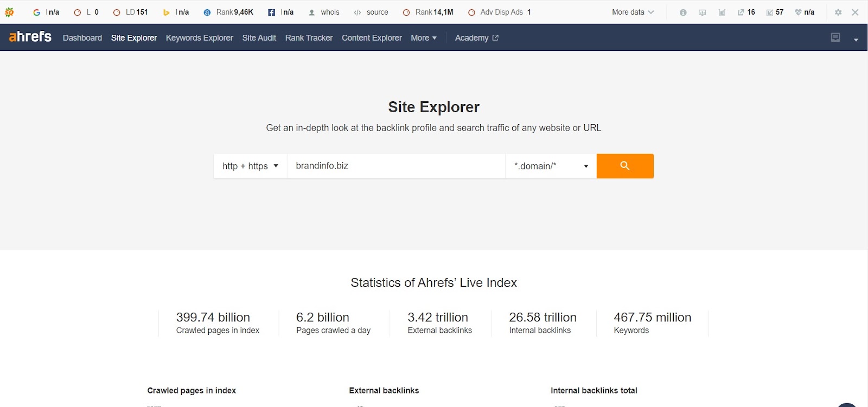The width and height of the screenshot is (868, 407).
Task: Click the SEMrush links 'L 0' metric
Action: [86, 12]
